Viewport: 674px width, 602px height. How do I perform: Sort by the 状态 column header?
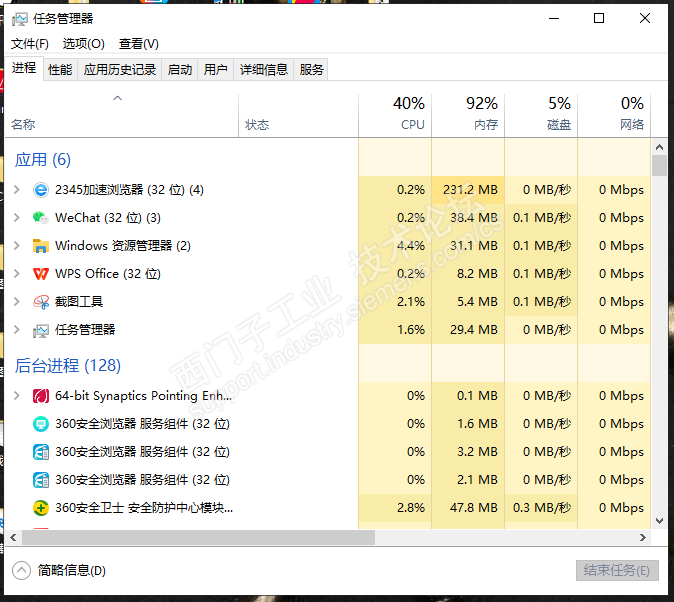point(298,115)
